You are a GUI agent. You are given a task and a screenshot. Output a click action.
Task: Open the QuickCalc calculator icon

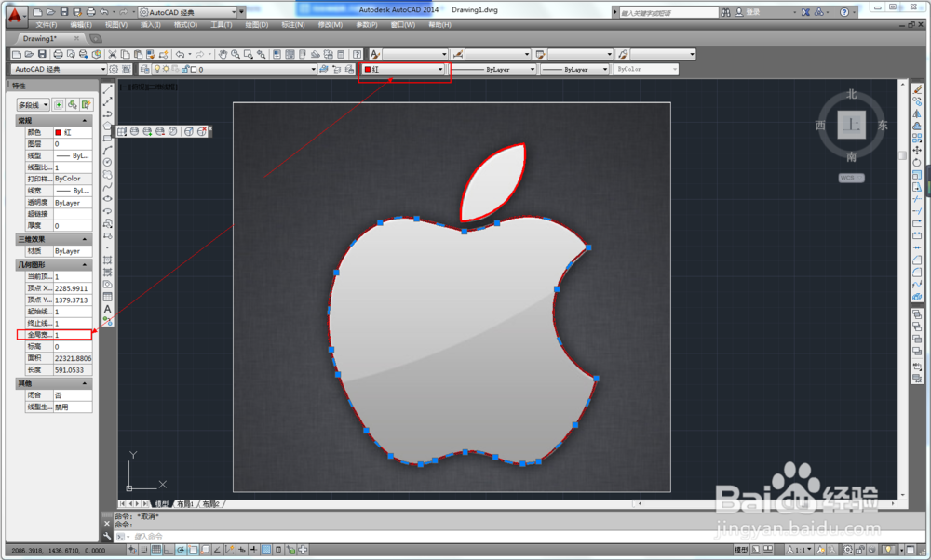pyautogui.click(x=341, y=55)
